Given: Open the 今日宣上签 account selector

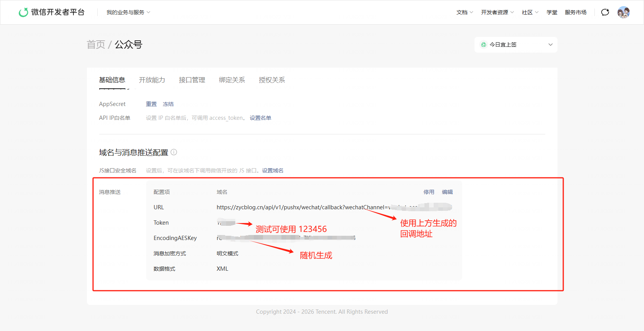Looking at the screenshot, I should coord(516,45).
